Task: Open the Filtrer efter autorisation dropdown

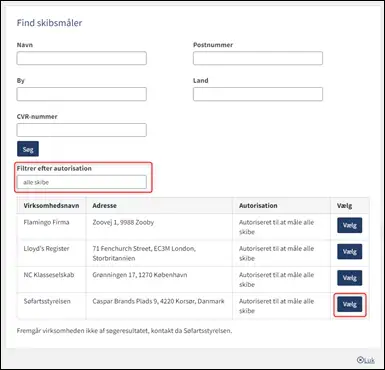Action: [x=82, y=182]
